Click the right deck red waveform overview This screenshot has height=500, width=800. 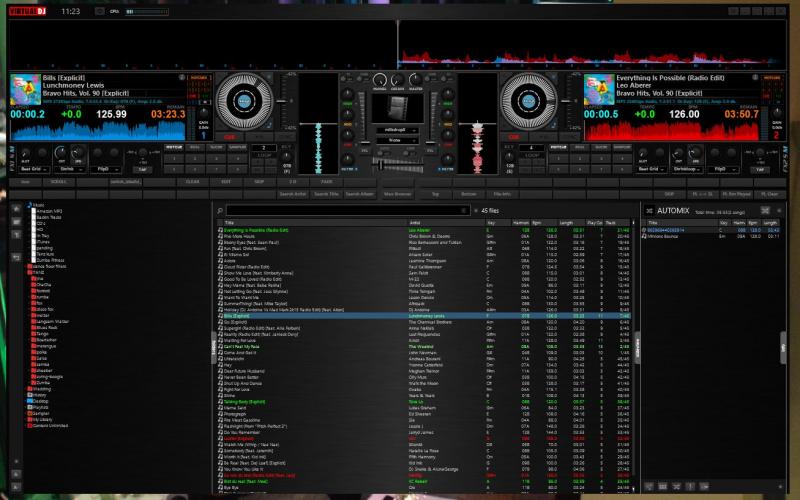672,131
